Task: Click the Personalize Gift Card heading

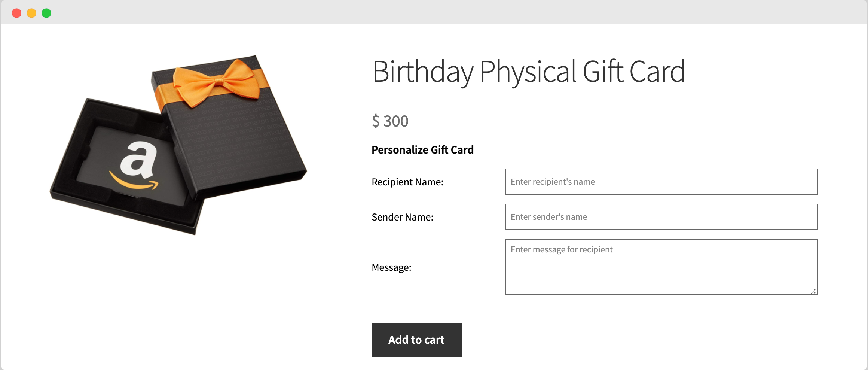Action: (422, 149)
